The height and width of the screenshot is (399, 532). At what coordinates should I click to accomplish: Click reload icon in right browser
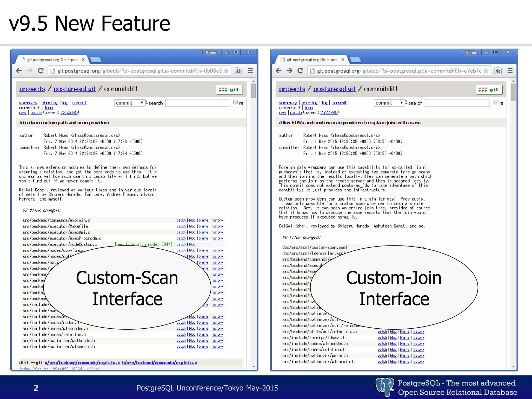pos(300,71)
